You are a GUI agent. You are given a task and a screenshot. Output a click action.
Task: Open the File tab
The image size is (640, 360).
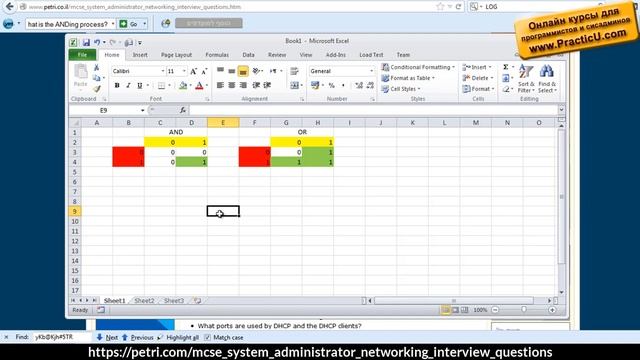82,55
